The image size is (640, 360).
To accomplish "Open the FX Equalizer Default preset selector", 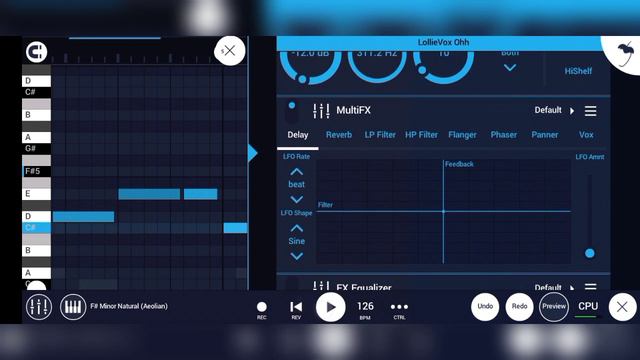I will pyautogui.click(x=554, y=287).
